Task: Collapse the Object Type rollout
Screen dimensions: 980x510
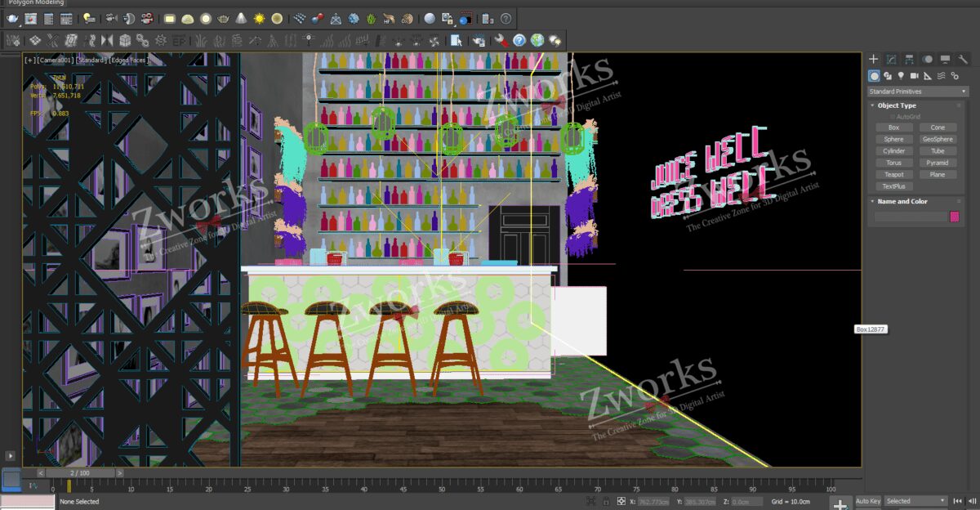Action: coord(897,105)
